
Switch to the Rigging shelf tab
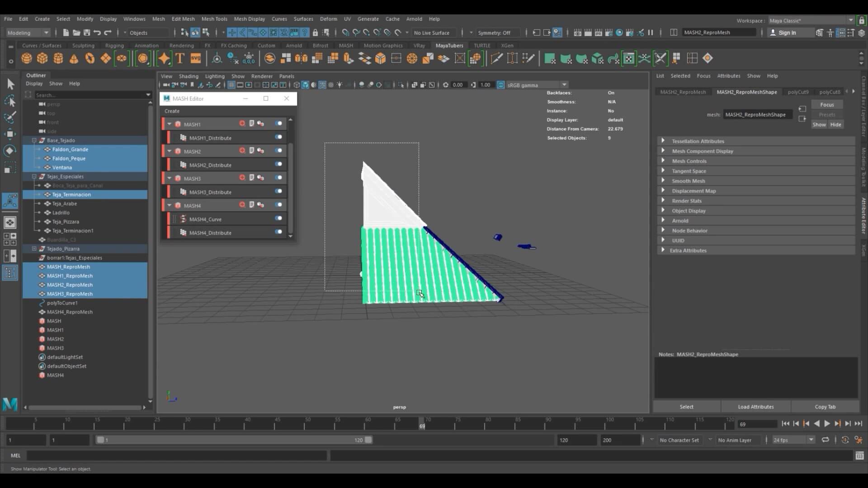click(114, 46)
